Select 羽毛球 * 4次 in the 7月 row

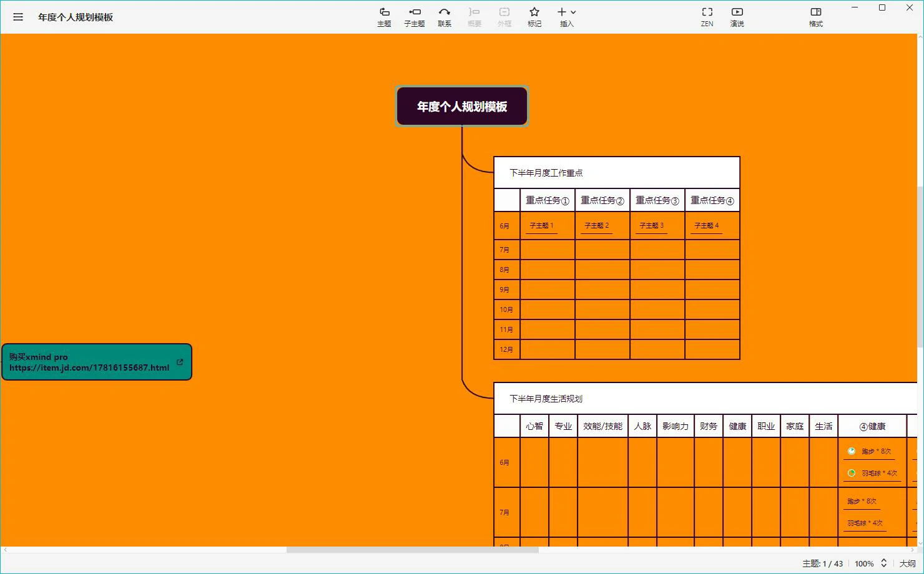point(865,523)
